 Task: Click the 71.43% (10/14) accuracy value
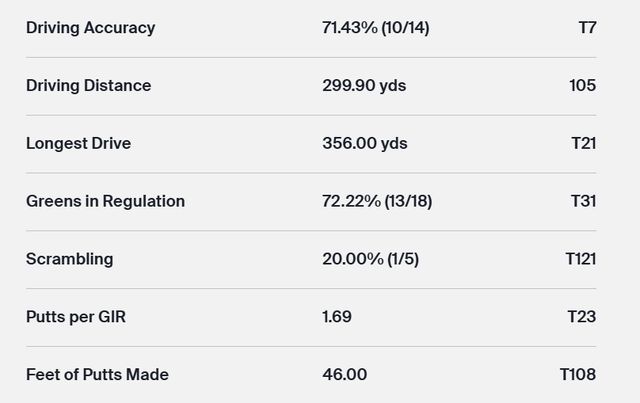coord(375,28)
